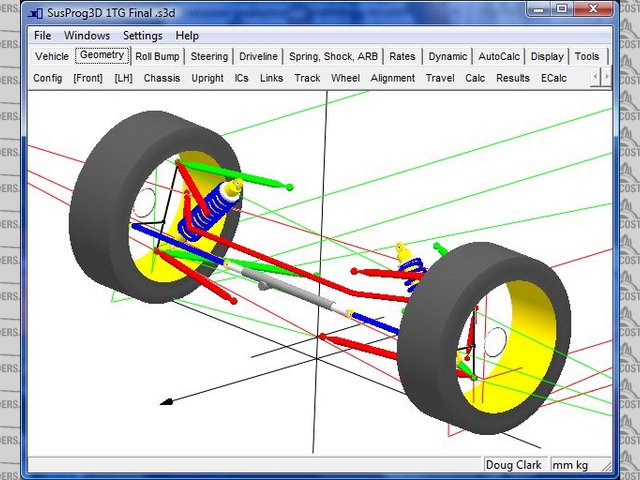Open the Display tab
640x480 pixels.
(x=547, y=56)
